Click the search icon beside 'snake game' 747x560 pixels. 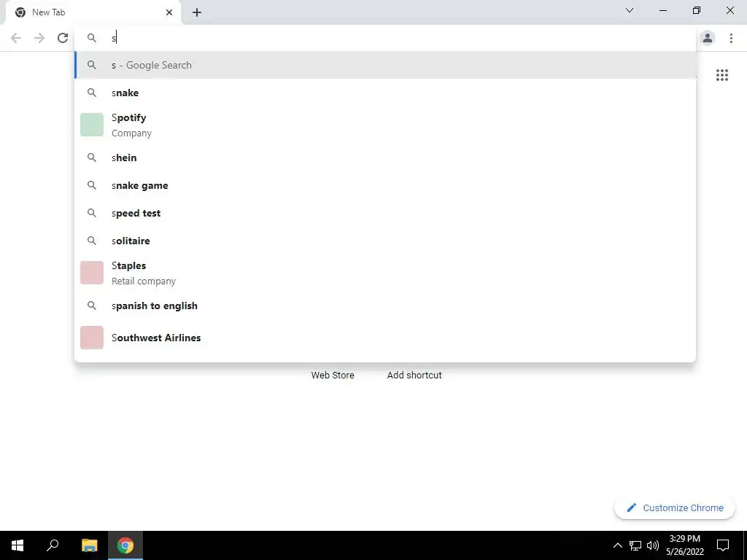(x=92, y=185)
